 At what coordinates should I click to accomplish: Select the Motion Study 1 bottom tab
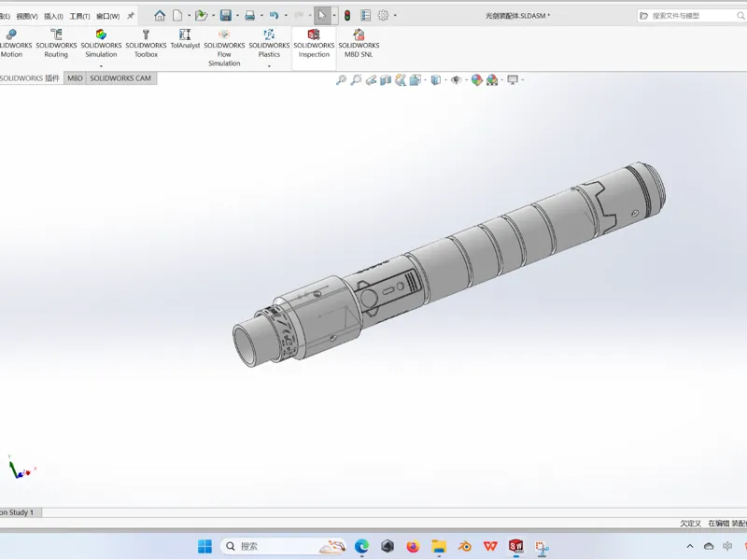[x=20, y=512]
